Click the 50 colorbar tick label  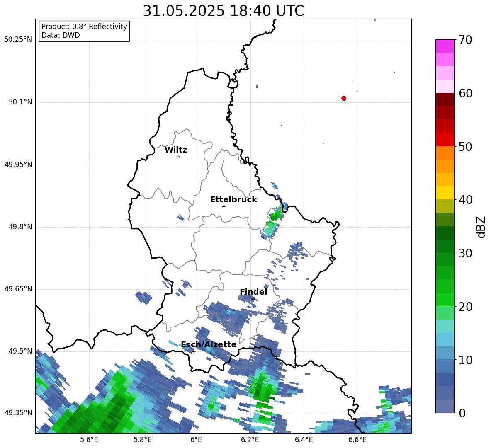[465, 146]
